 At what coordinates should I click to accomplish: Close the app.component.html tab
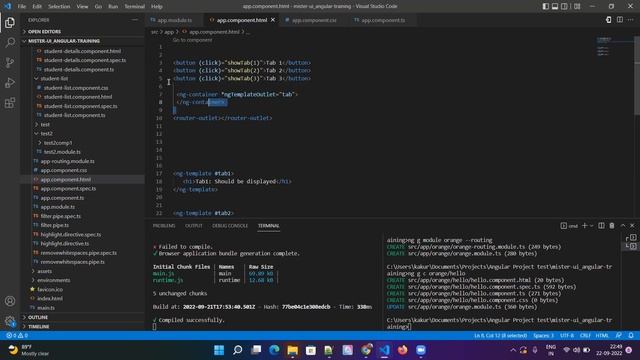coord(273,20)
